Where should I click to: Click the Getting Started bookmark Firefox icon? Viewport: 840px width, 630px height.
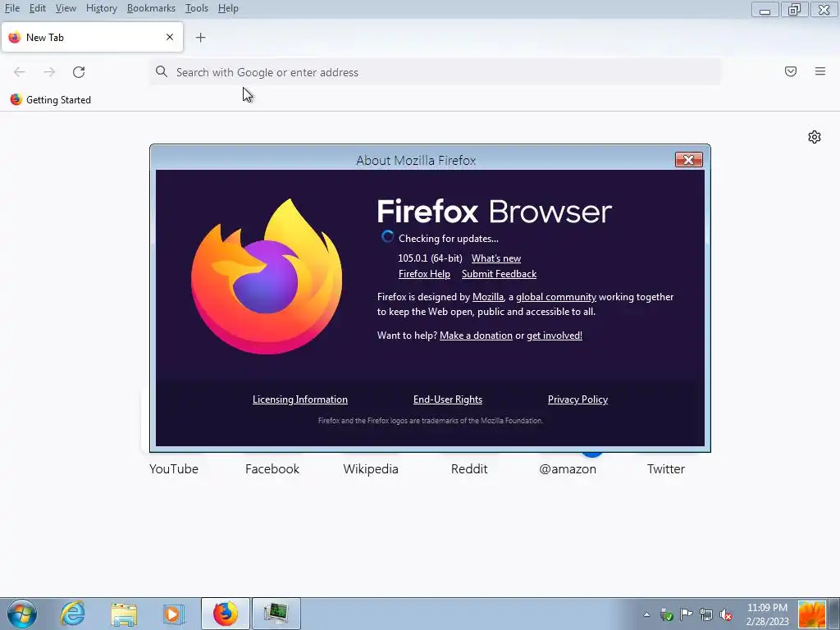point(16,99)
